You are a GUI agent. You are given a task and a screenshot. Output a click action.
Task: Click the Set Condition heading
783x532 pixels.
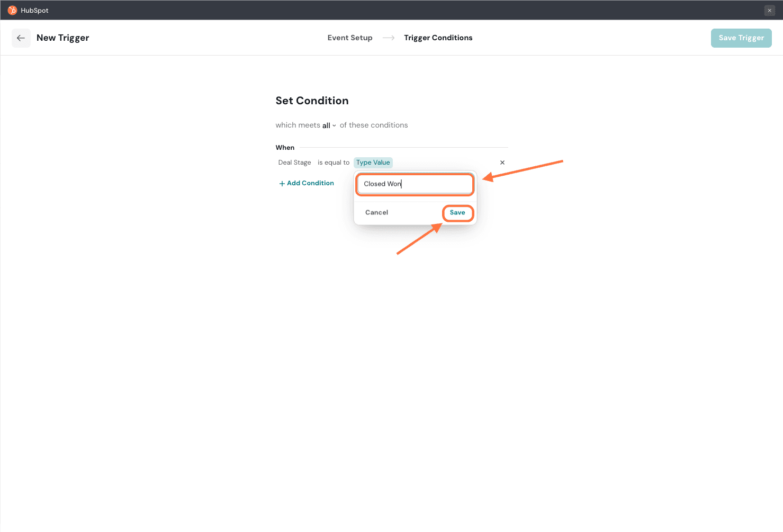click(x=312, y=101)
